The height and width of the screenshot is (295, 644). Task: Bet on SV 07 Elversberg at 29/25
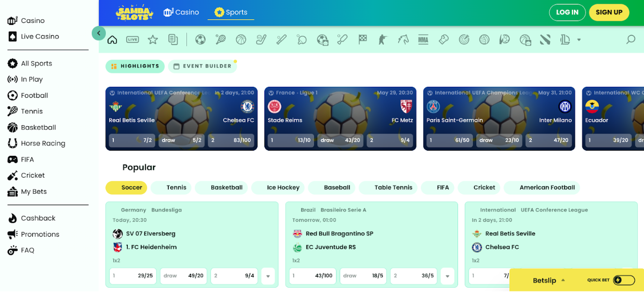pyautogui.click(x=133, y=276)
